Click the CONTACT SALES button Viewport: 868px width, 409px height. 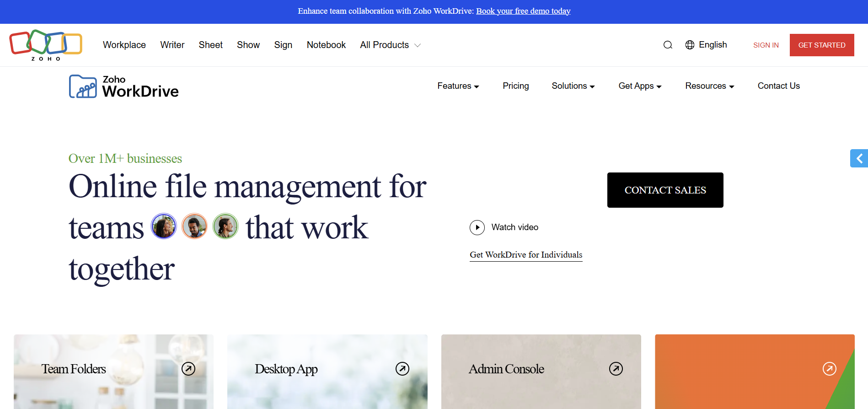(665, 190)
